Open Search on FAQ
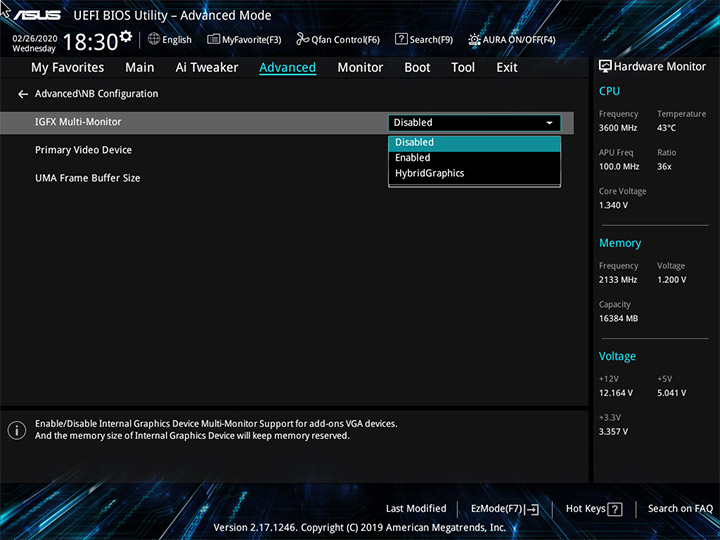This screenshot has width=720, height=540. (x=680, y=509)
